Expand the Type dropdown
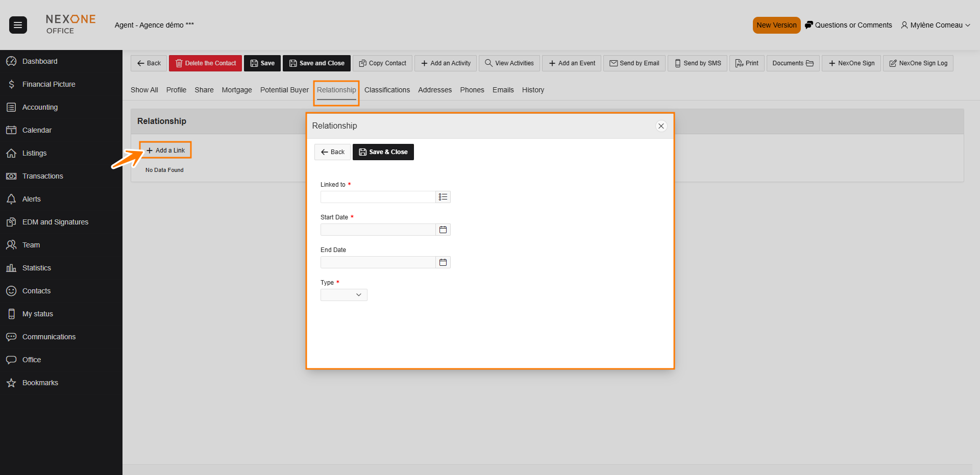This screenshot has width=980, height=475. click(344, 295)
